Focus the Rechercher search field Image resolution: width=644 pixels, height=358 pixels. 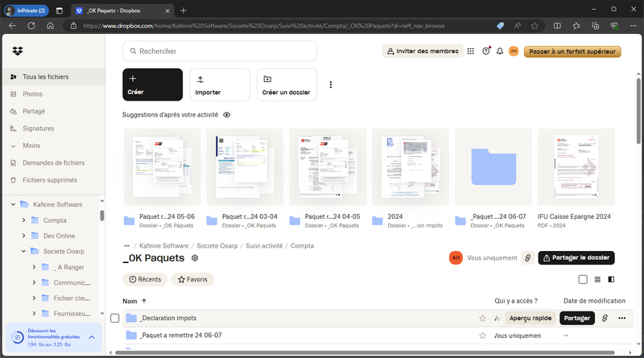pyautogui.click(x=220, y=51)
